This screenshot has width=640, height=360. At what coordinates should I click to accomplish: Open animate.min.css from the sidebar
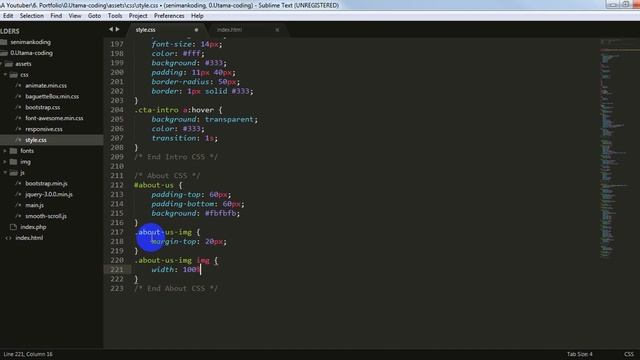tap(46, 86)
